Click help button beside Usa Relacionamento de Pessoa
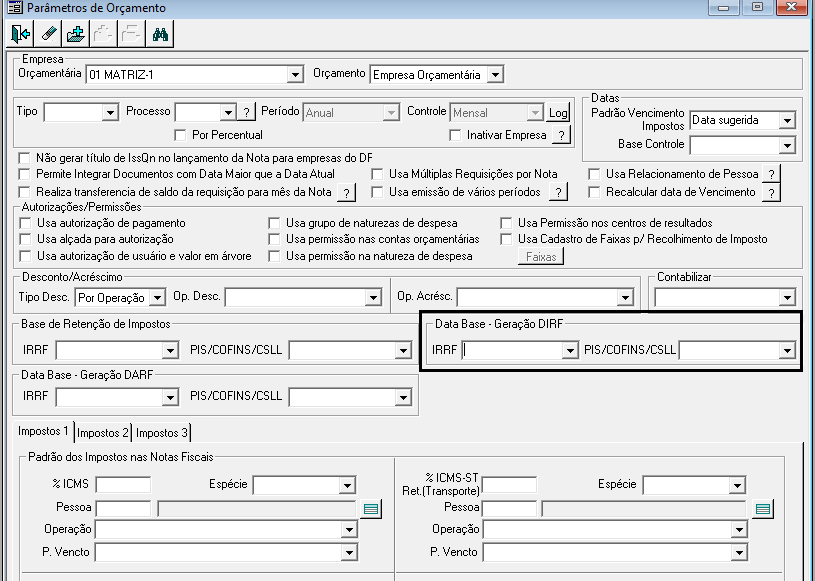Image resolution: width=815 pixels, height=581 pixels. click(x=771, y=175)
